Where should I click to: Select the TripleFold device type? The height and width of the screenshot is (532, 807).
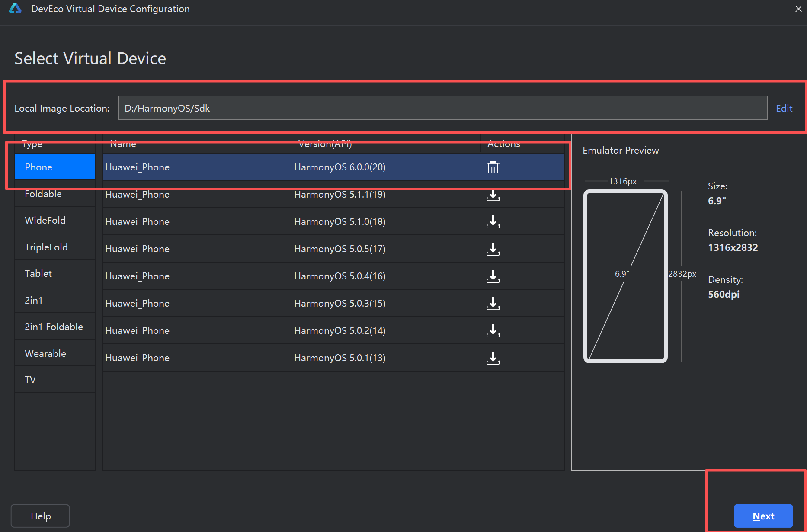point(54,247)
